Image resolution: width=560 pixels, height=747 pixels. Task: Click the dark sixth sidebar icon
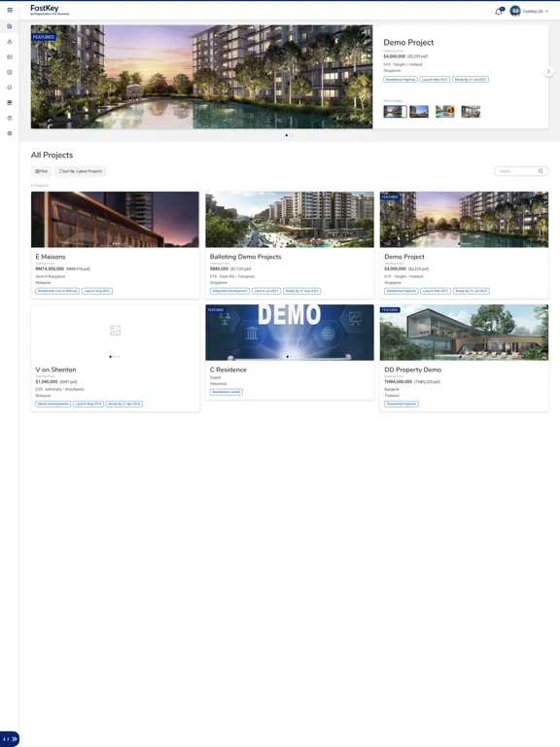pyautogui.click(x=10, y=102)
